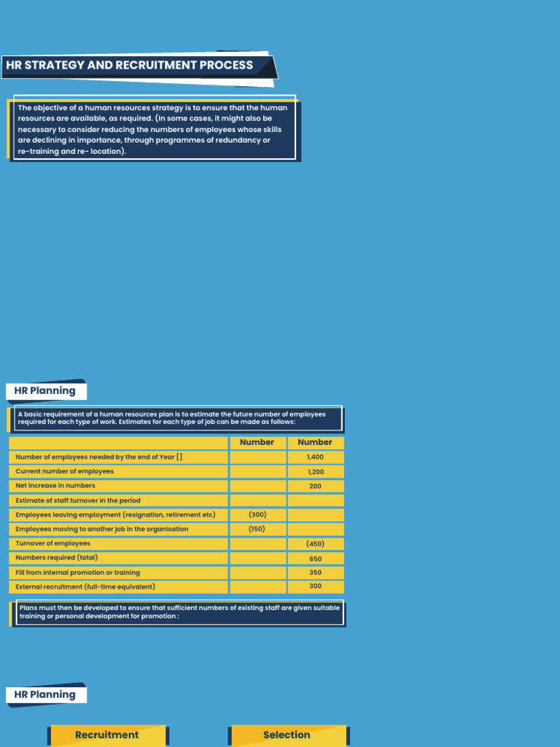
Task: Select the 1,400 value cell
Action: coord(315,457)
